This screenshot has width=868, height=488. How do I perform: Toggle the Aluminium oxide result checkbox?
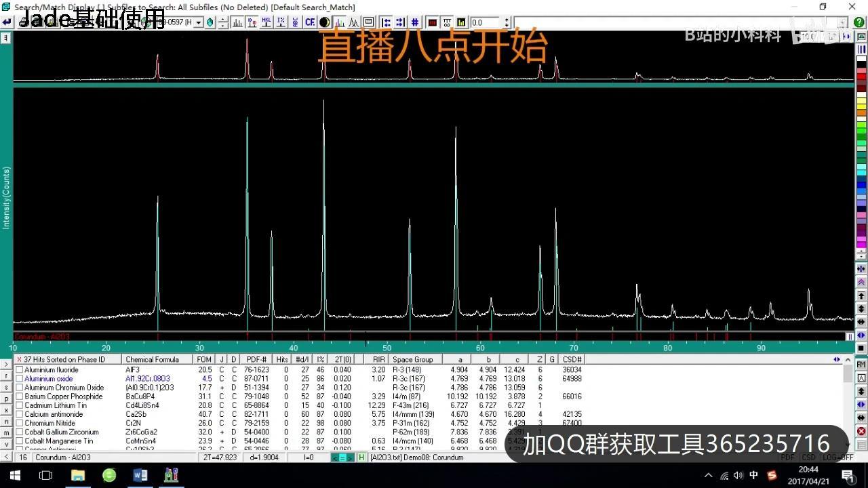[x=20, y=378]
